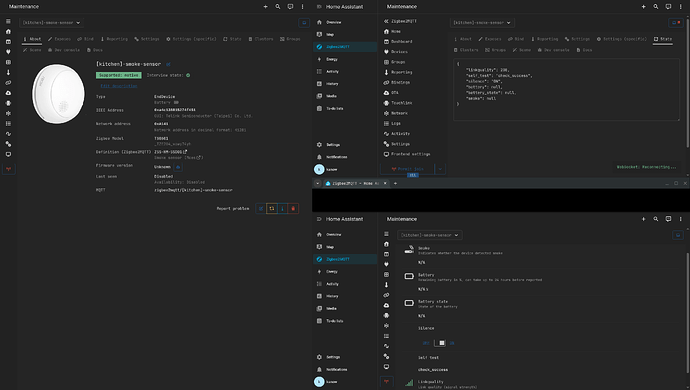The image size is (690, 390).
Task: Open the ZSS-HM-SSD01 definition link
Action: coord(170,152)
